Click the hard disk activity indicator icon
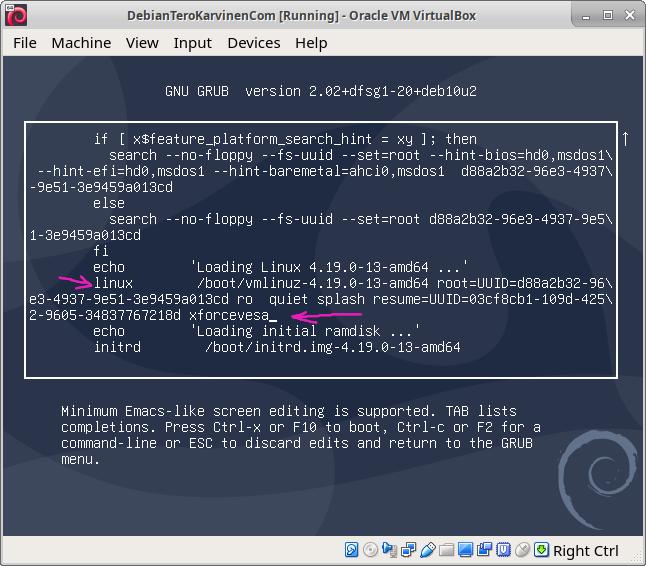 [x=352, y=550]
